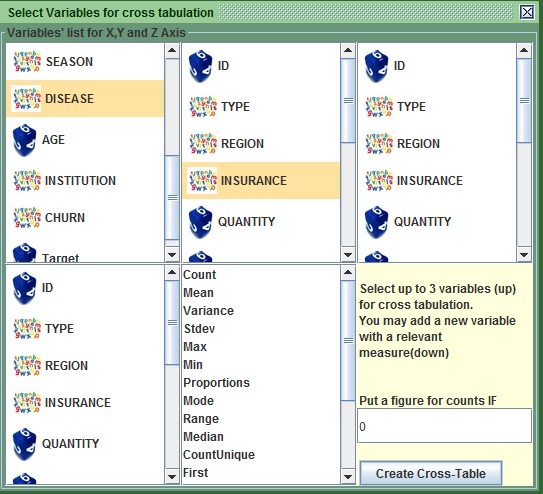Select the TYPE icon in the bottom-left list
Image resolution: width=543 pixels, height=494 pixels.
click(x=27, y=329)
